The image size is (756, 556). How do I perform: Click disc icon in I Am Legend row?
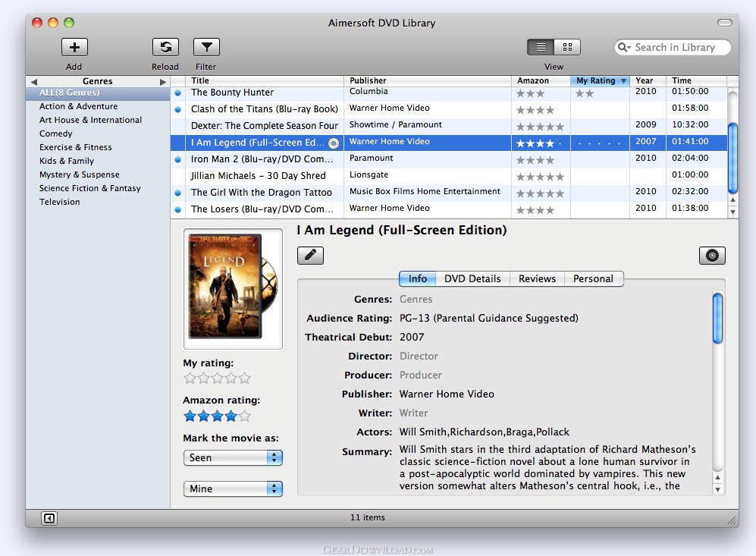(334, 143)
